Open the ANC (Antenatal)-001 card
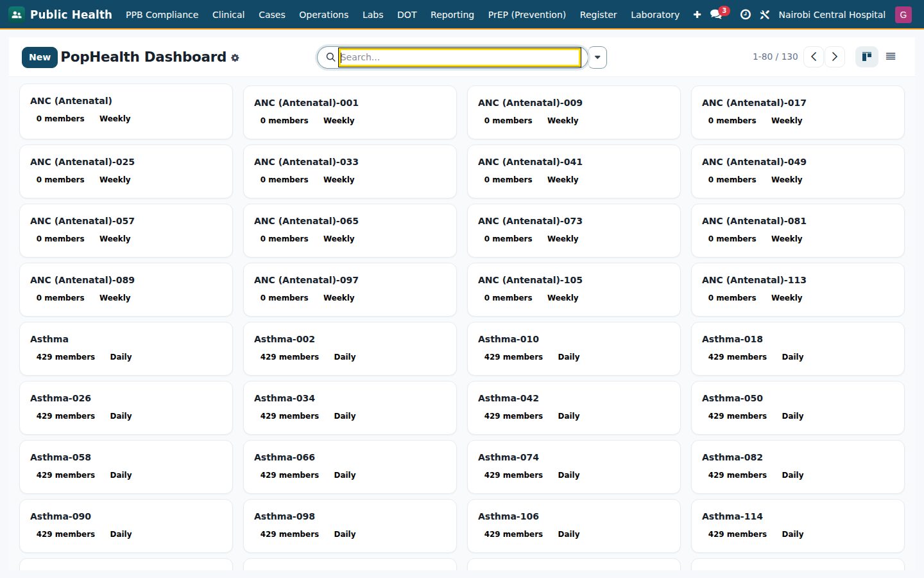This screenshot has height=578, width=924. 350,112
